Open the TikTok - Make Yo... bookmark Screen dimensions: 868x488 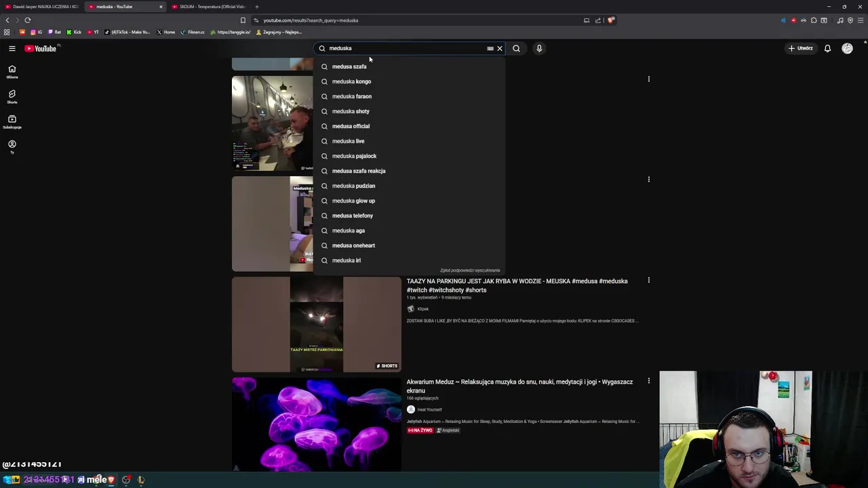pyautogui.click(x=127, y=32)
